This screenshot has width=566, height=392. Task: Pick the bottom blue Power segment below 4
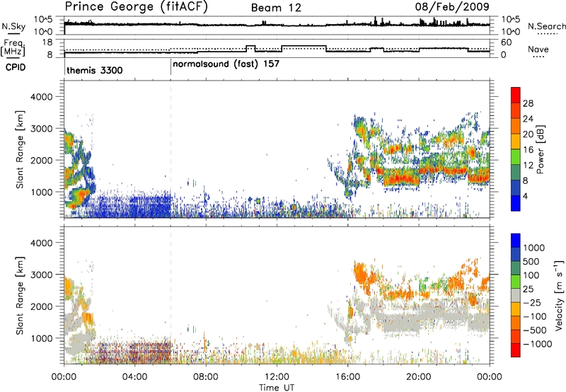(x=516, y=203)
